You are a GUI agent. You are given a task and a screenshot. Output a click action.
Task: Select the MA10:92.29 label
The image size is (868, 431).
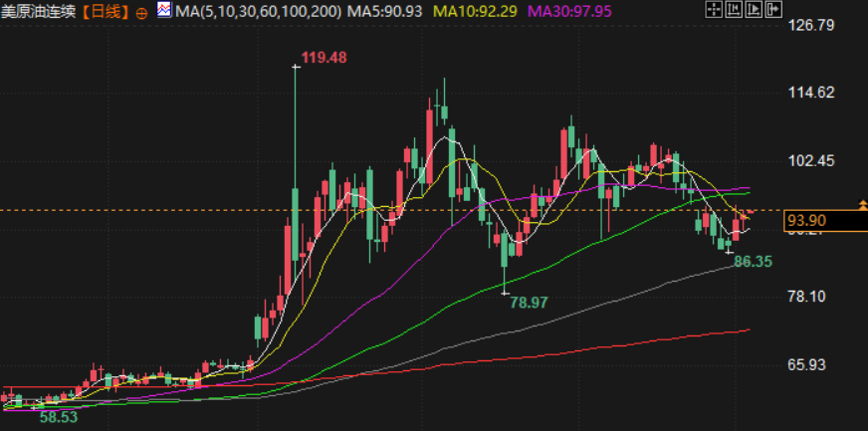click(475, 11)
